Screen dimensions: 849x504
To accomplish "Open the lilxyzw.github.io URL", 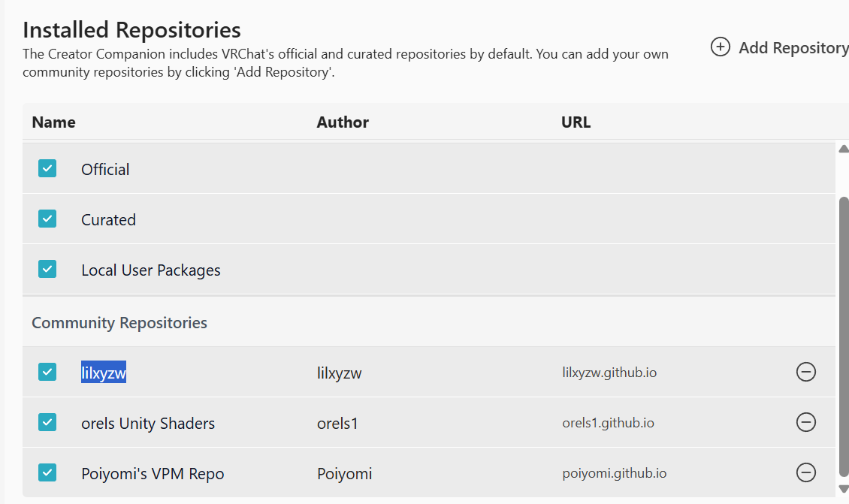I will pyautogui.click(x=609, y=373).
